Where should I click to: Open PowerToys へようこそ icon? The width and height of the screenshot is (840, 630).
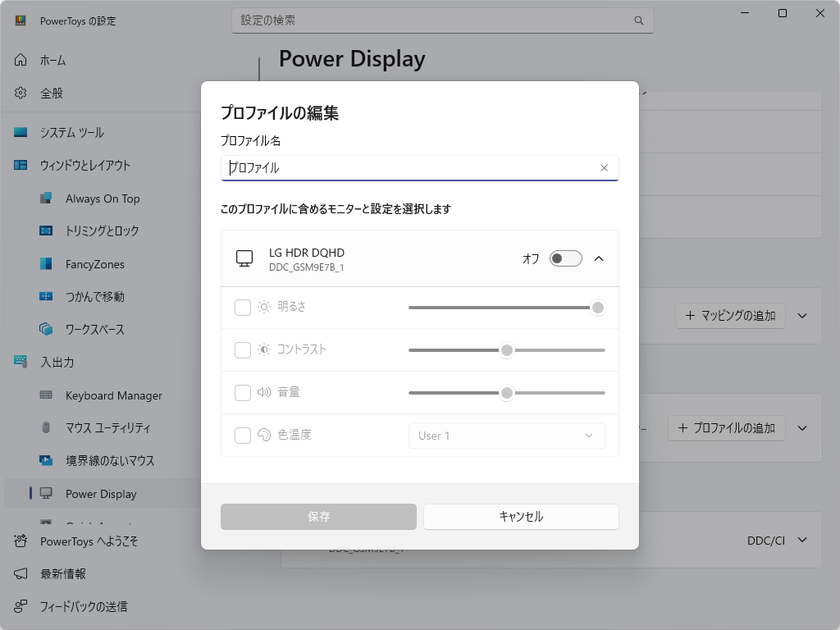point(21,541)
